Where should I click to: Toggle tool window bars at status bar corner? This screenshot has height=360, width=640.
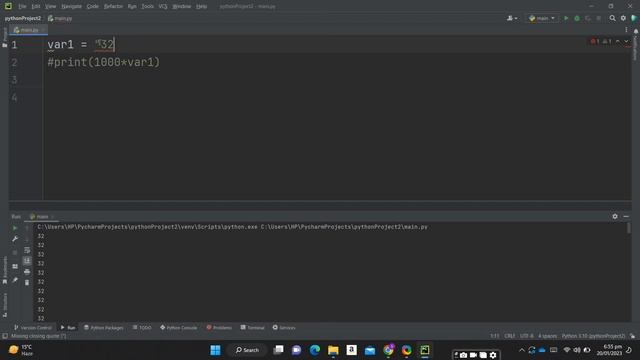click(x=5, y=336)
